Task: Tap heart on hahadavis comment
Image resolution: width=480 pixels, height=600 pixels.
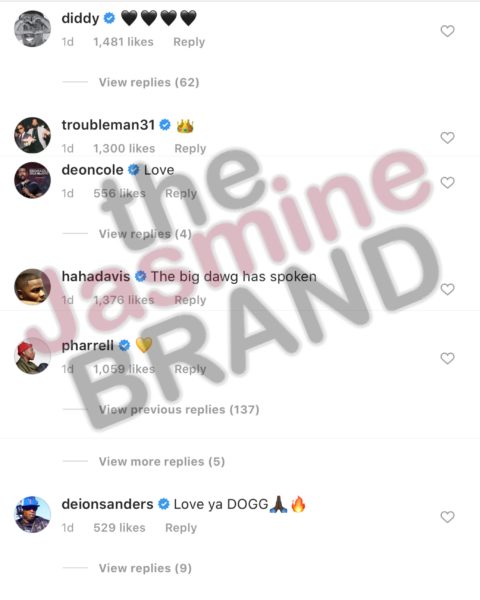Action: click(x=447, y=289)
